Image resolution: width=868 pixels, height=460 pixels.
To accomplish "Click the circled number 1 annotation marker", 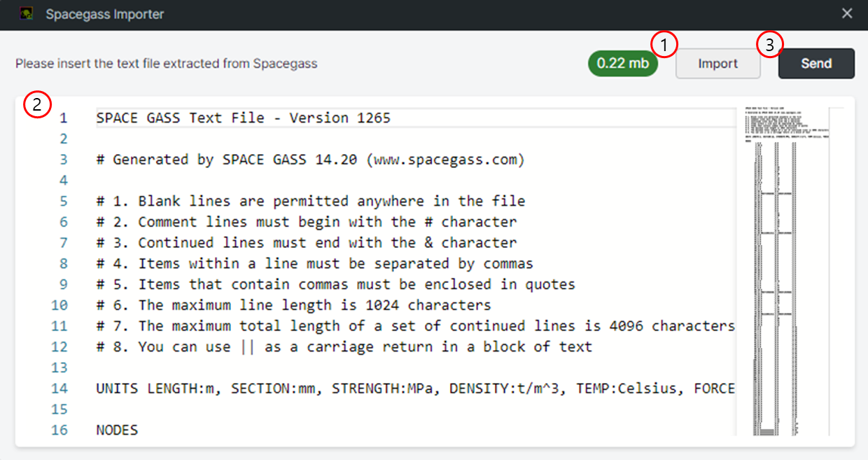I will point(665,46).
